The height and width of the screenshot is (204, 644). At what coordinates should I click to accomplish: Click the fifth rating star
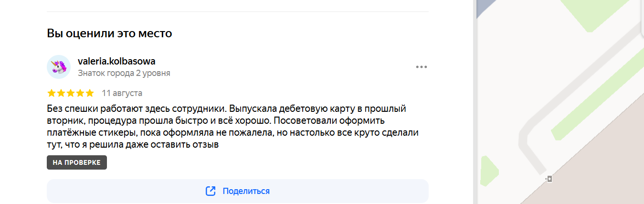pos(90,93)
